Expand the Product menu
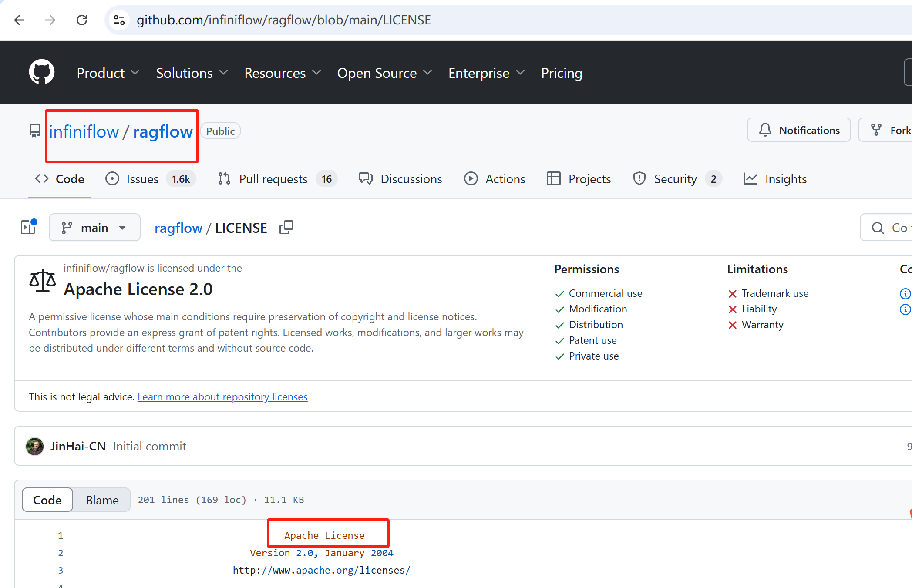Screen dimensions: 912x588 point(108,73)
